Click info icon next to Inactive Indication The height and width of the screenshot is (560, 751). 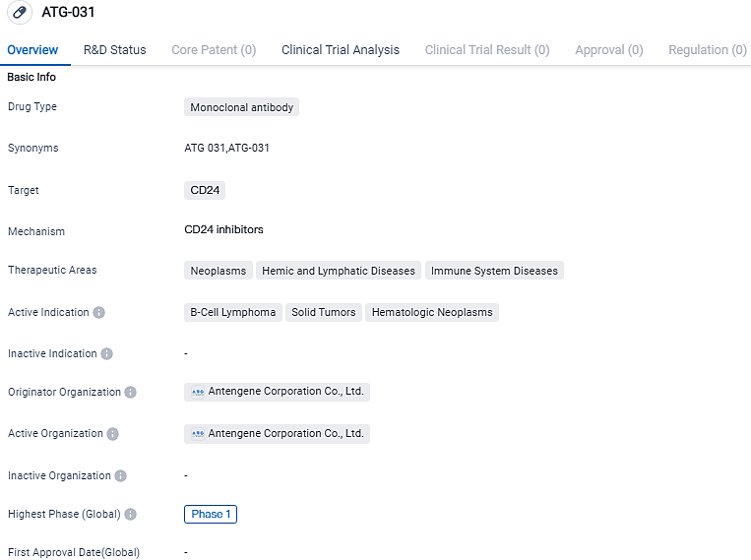tap(106, 354)
